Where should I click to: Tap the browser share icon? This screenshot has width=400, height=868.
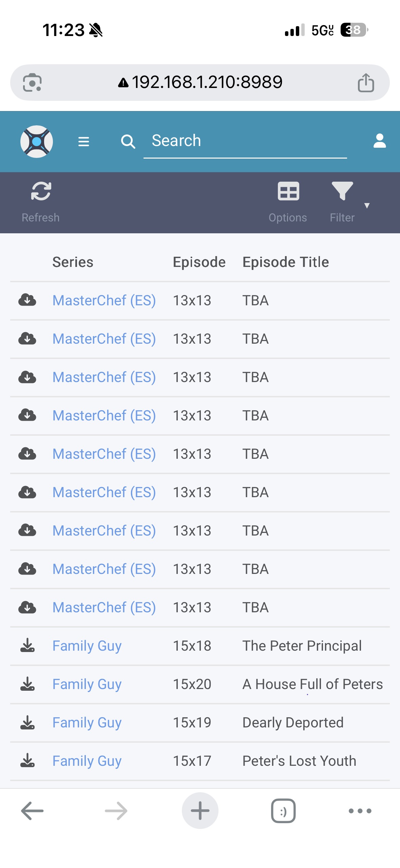pyautogui.click(x=366, y=83)
